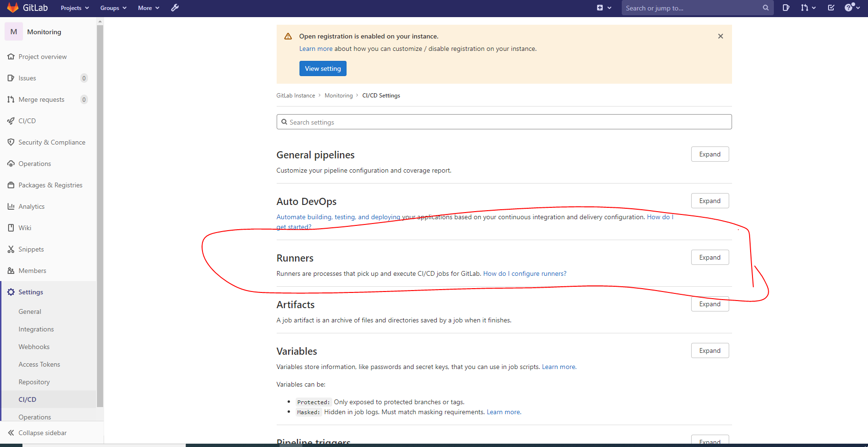Click the Packages & Registries icon
The width and height of the screenshot is (868, 447).
tap(11, 185)
